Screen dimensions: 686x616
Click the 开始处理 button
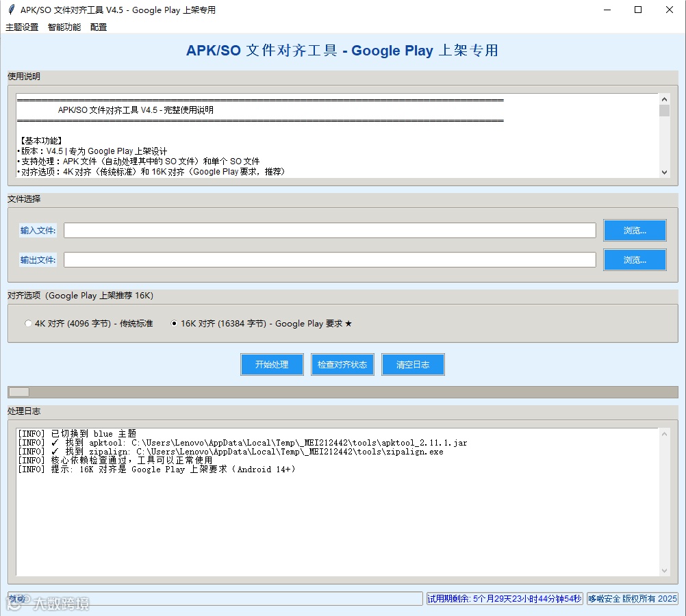[272, 364]
